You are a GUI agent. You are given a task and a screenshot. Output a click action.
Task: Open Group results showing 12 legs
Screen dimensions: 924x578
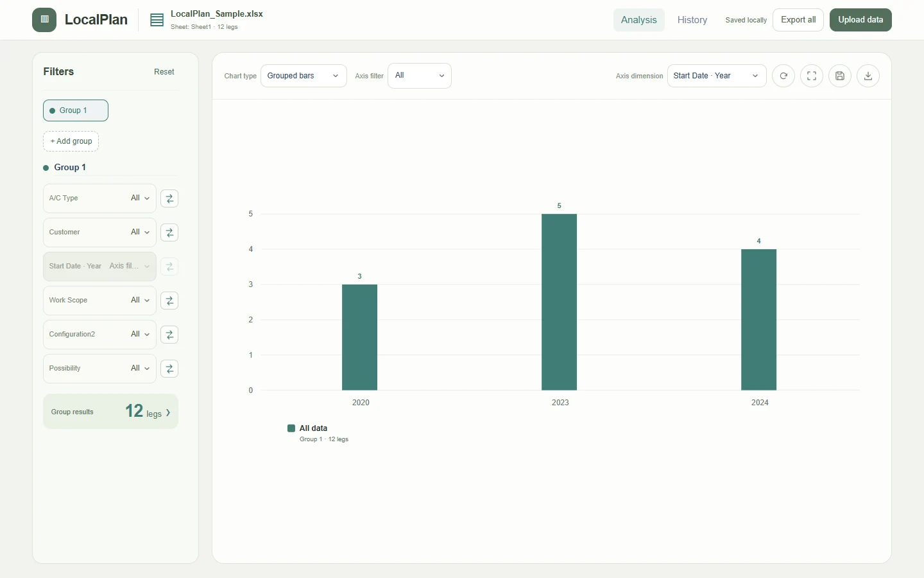point(110,412)
